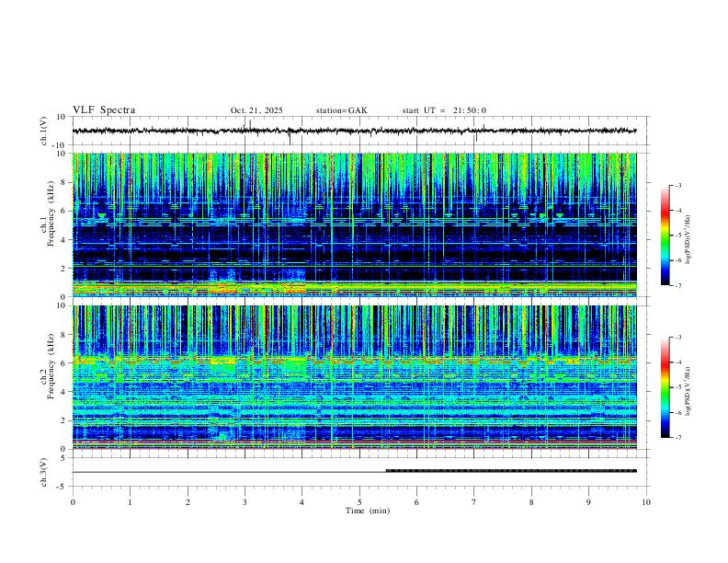
Task: Click the thick black segment of ch.3 trace
Action: click(511, 471)
